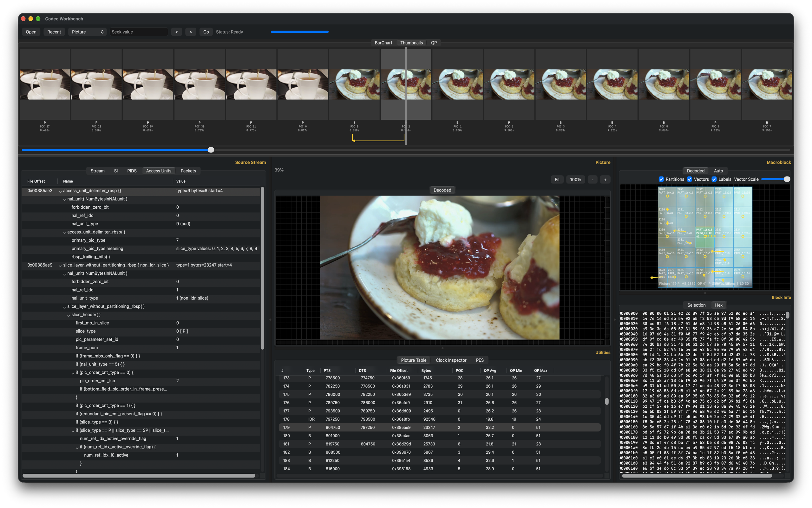Open the Packets tab
The image size is (812, 508).
pos(188,171)
